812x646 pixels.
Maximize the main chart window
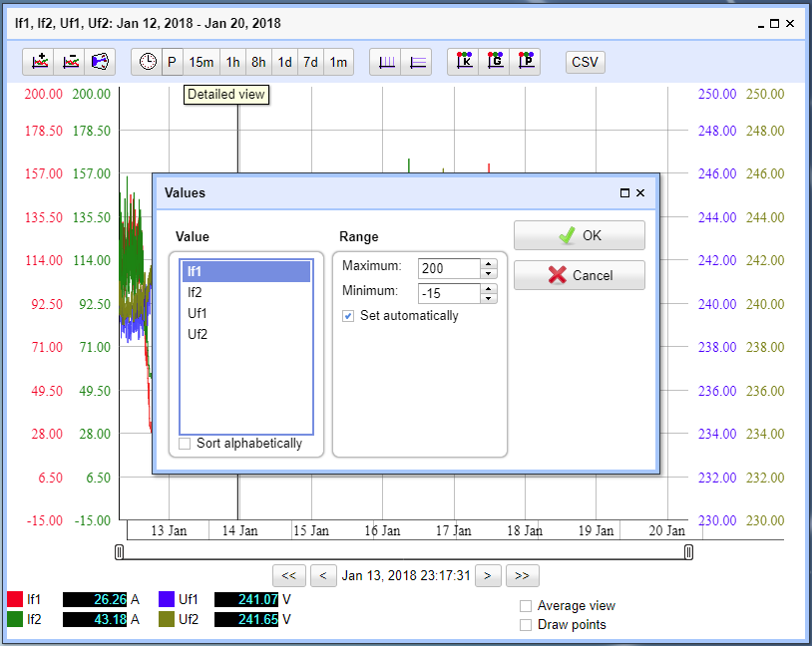(775, 23)
